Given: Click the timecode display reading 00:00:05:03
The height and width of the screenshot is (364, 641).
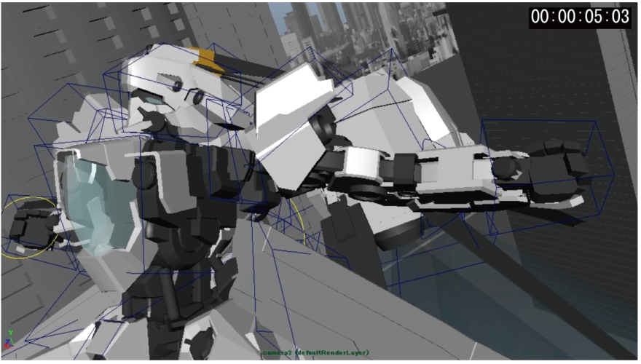Looking at the screenshot, I should point(580,17).
